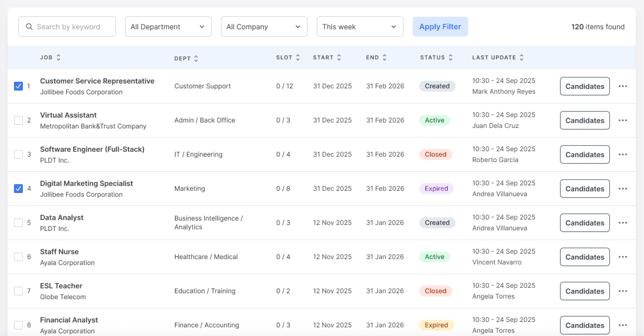Sort the START date column

[339, 57]
